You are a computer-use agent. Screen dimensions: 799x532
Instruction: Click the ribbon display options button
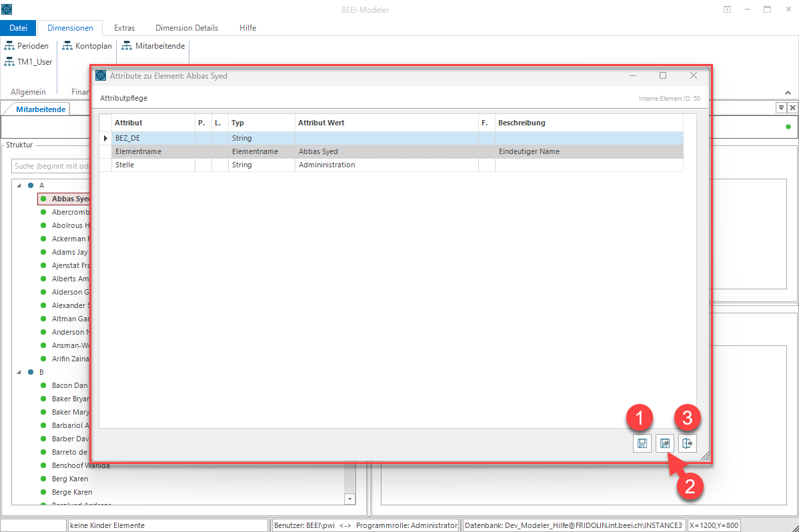(x=727, y=9)
